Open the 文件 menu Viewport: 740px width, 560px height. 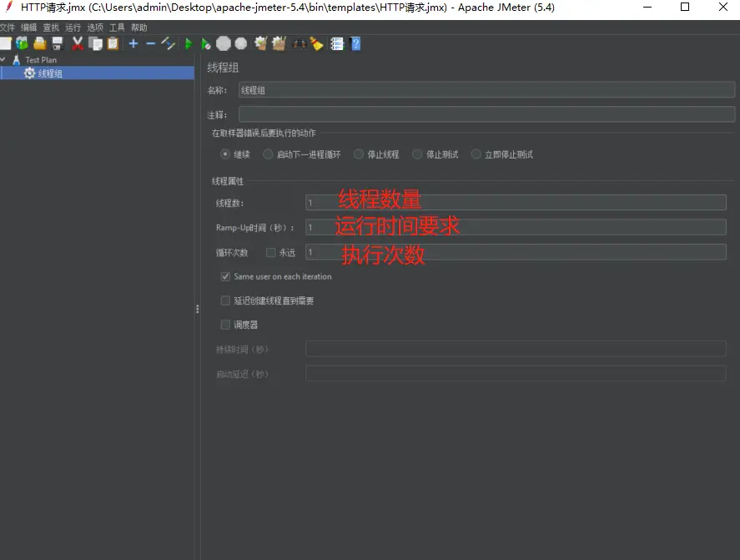tap(8, 28)
